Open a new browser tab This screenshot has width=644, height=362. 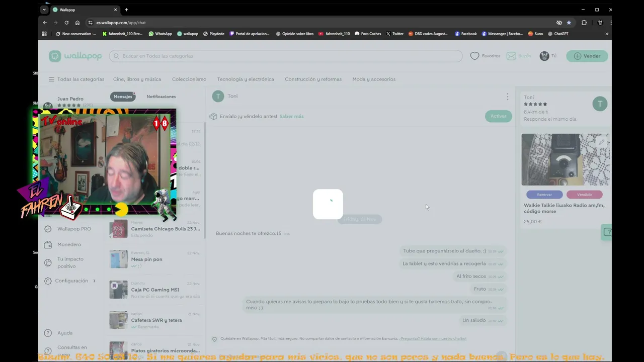[x=126, y=10]
